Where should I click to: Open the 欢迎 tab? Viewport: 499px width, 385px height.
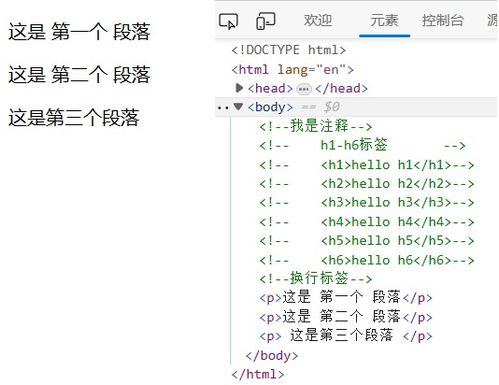coord(318,20)
